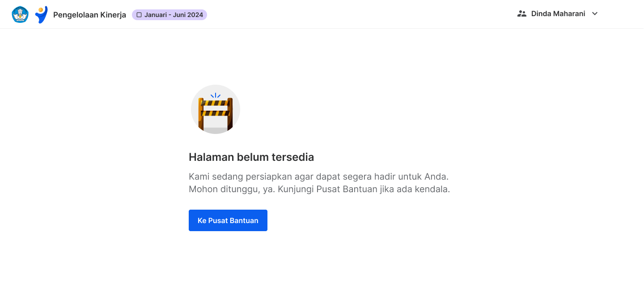The image size is (644, 297).
Task: Click the blue sparkle lines above the barrier
Action: (x=216, y=95)
